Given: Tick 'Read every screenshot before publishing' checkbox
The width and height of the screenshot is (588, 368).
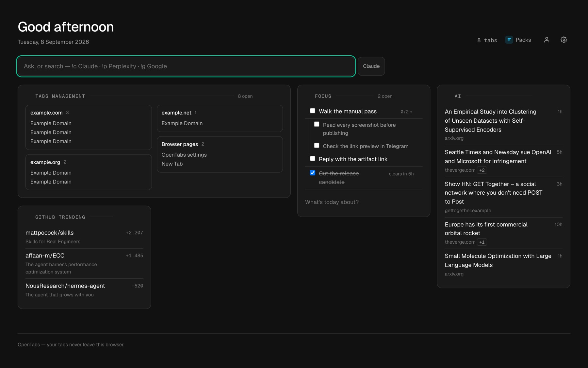Looking at the screenshot, I should click(317, 124).
